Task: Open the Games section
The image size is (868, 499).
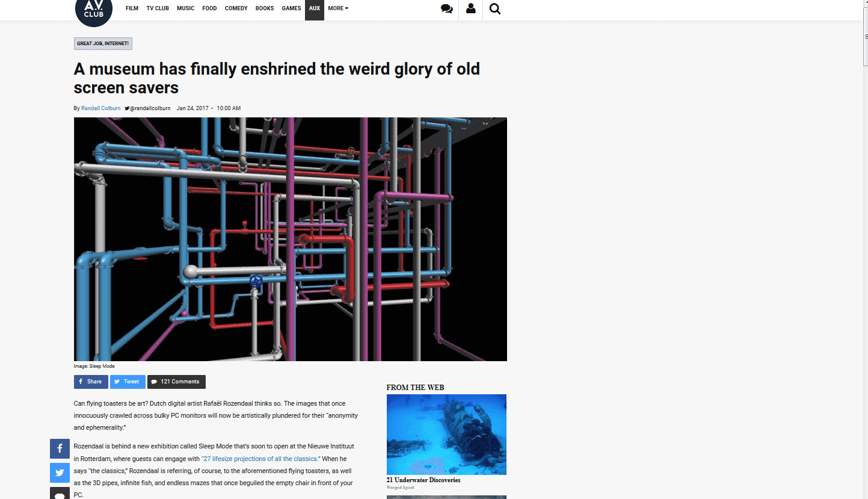Action: [x=291, y=8]
